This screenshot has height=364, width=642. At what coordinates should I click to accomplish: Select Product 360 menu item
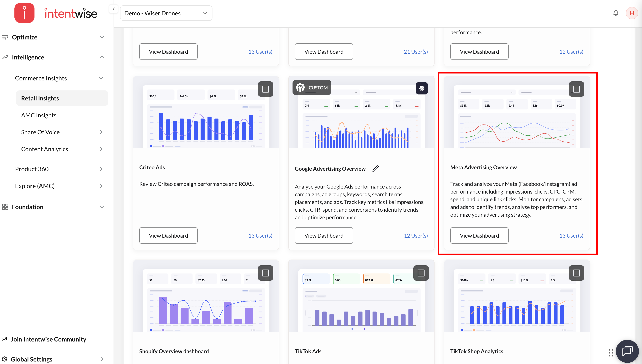[32, 169]
